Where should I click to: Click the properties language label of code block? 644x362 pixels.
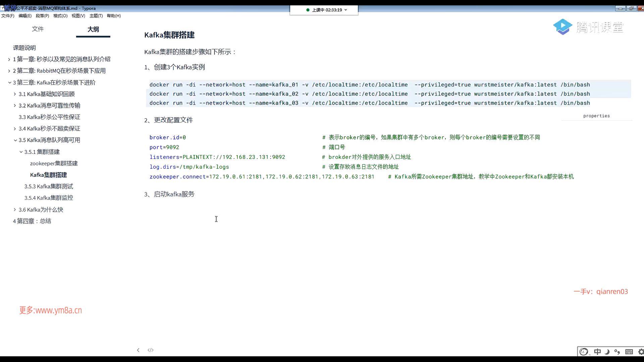(596, 116)
